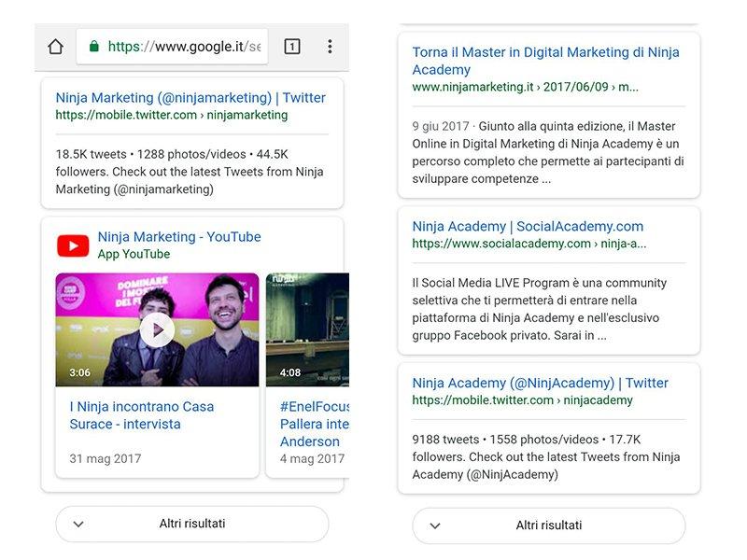Image resolution: width=747 pixels, height=560 pixels.
Task: Tap the Chrome home icon
Action: tap(55, 47)
